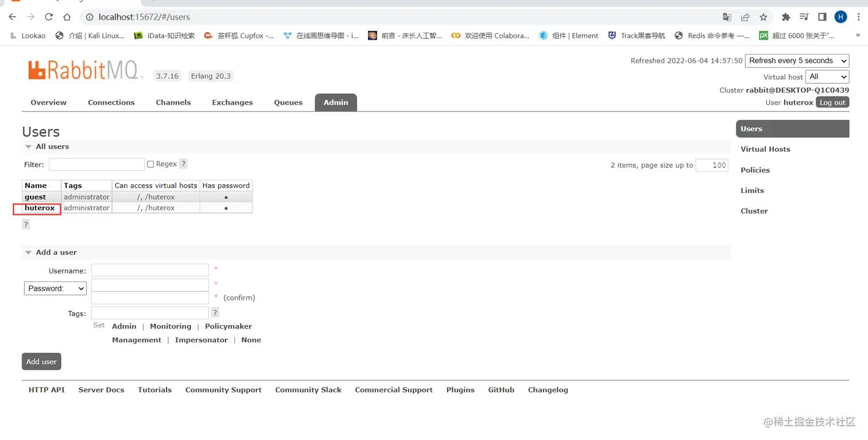The width and height of the screenshot is (868, 440).
Task: Select the Admin tab
Action: 336,102
